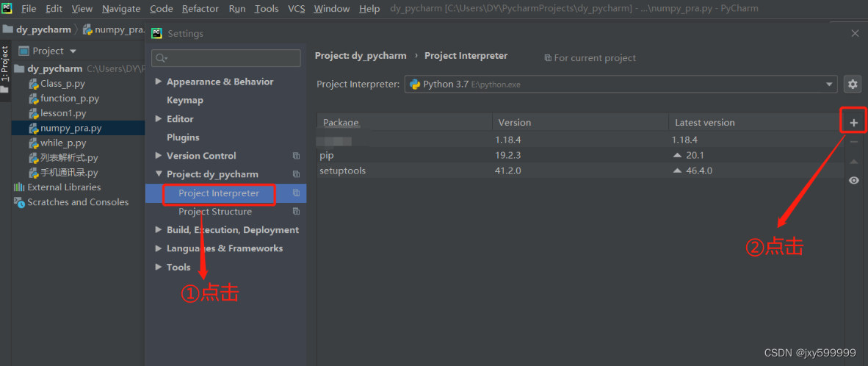Click version 1.18.4 in first package row
Screen dimensions: 868x366
(510, 140)
